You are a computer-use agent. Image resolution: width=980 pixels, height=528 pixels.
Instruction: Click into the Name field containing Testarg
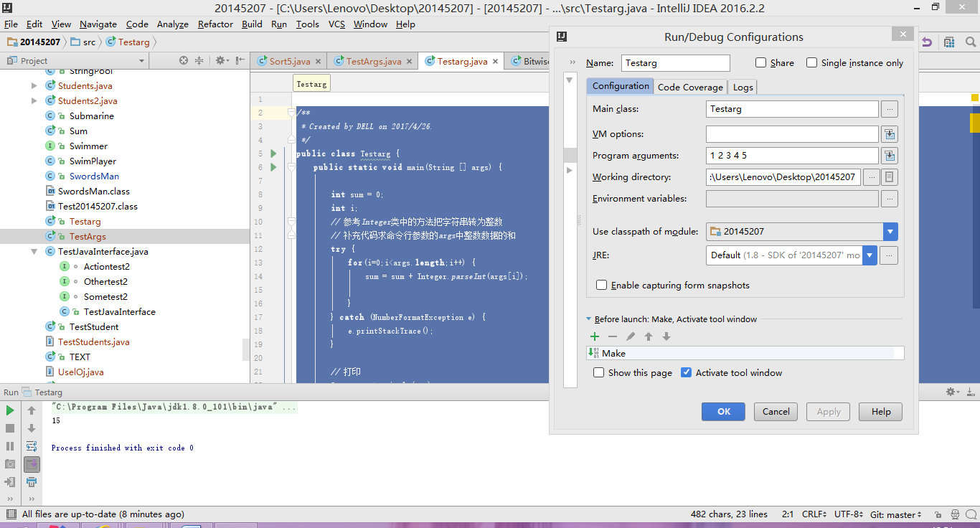676,63
